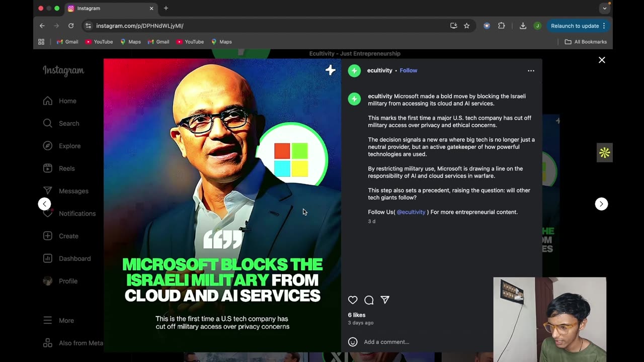Like the ecultivity post with heart icon
This screenshot has height=362, width=644.
click(x=353, y=300)
